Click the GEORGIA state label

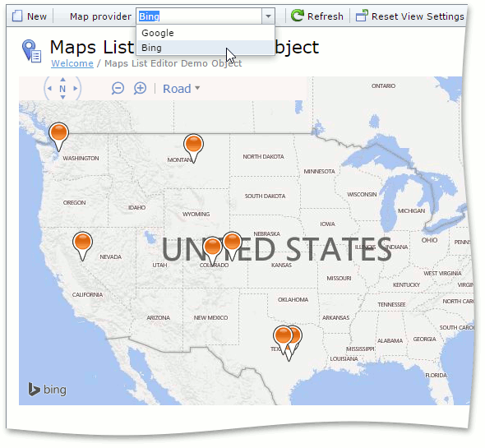[424, 339]
